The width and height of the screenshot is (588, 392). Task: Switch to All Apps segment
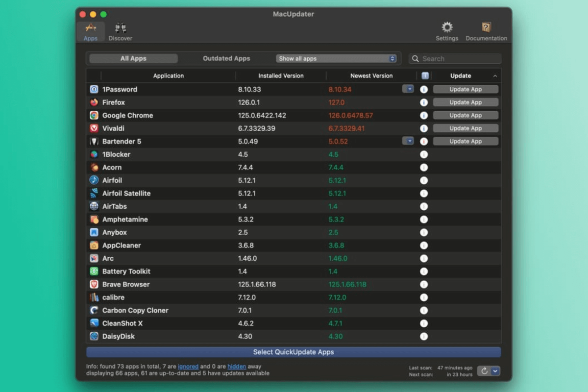[x=133, y=58]
